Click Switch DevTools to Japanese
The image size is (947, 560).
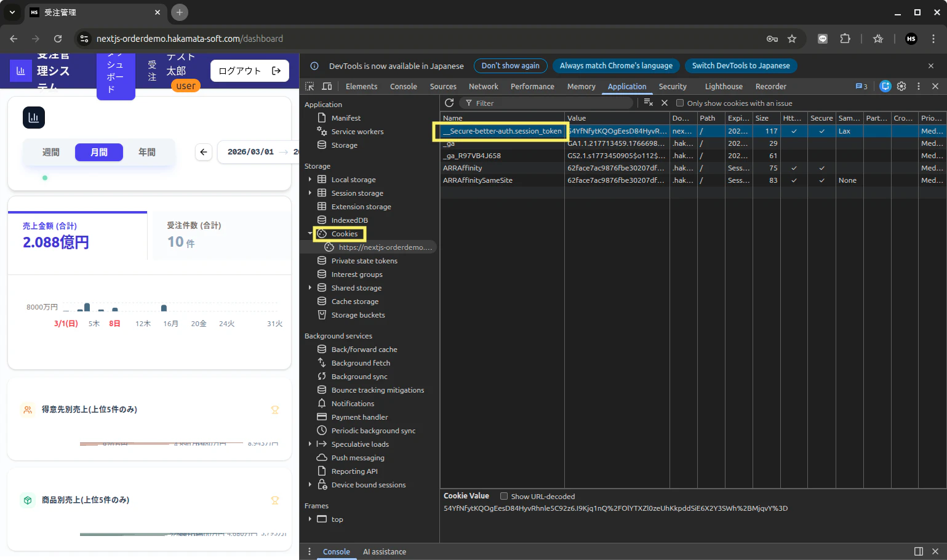[x=741, y=65]
